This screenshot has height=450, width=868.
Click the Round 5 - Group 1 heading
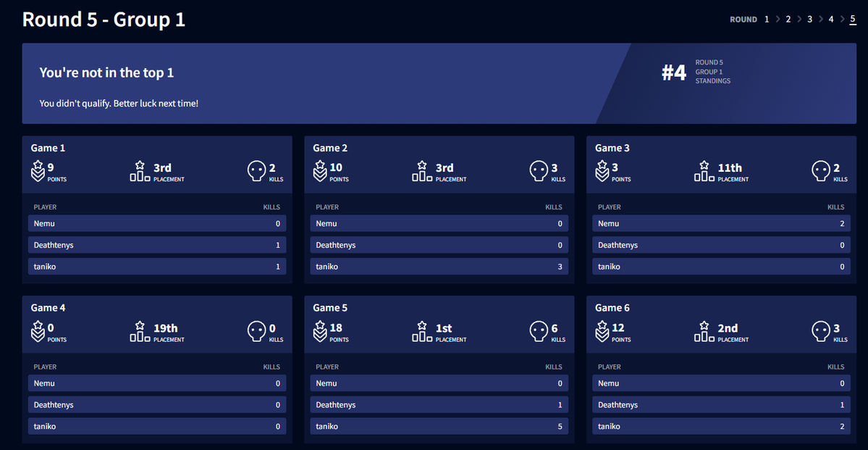104,20
